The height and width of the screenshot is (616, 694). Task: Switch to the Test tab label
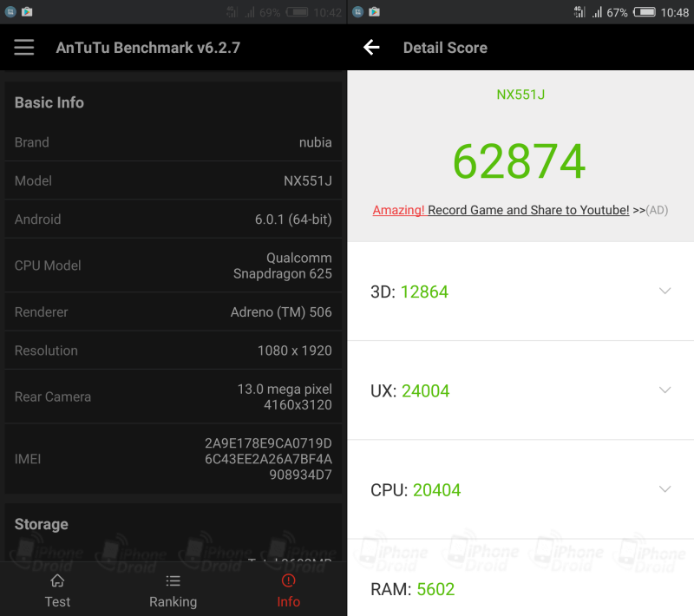[x=57, y=602]
